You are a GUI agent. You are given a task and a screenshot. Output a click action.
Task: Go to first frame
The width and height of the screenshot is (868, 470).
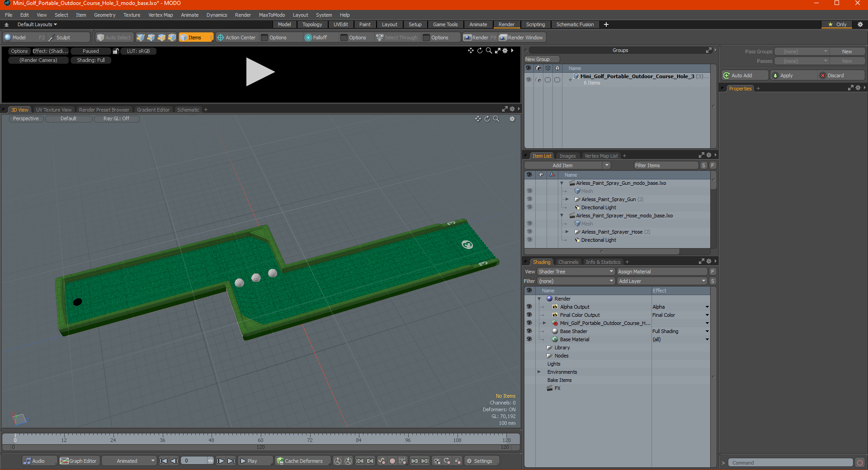pos(164,461)
